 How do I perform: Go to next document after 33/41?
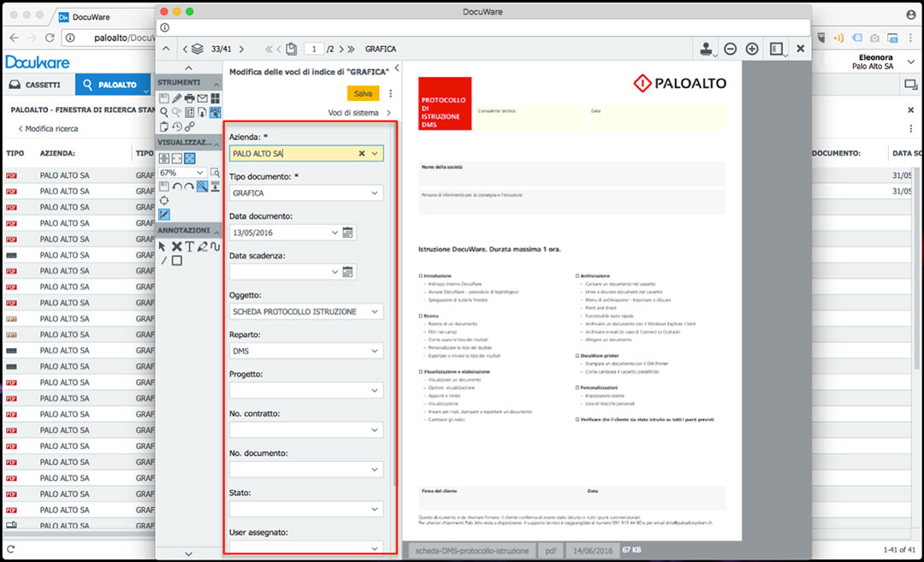[241, 49]
